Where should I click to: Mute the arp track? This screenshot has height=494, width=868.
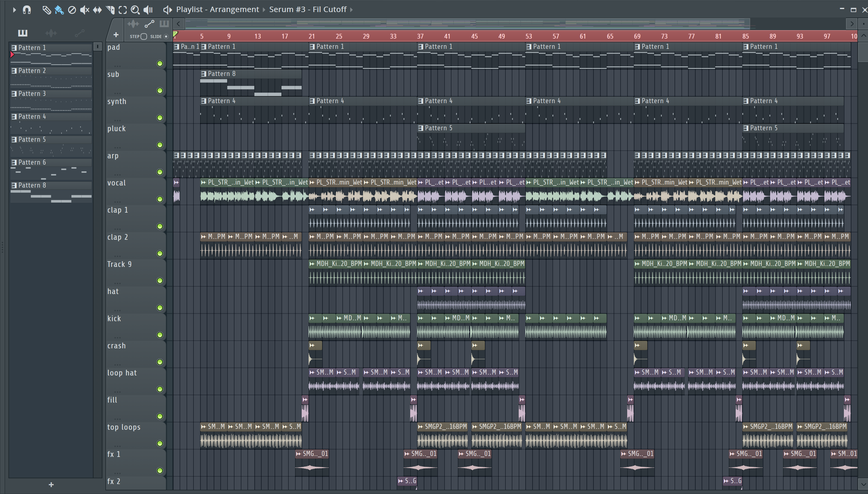click(160, 172)
